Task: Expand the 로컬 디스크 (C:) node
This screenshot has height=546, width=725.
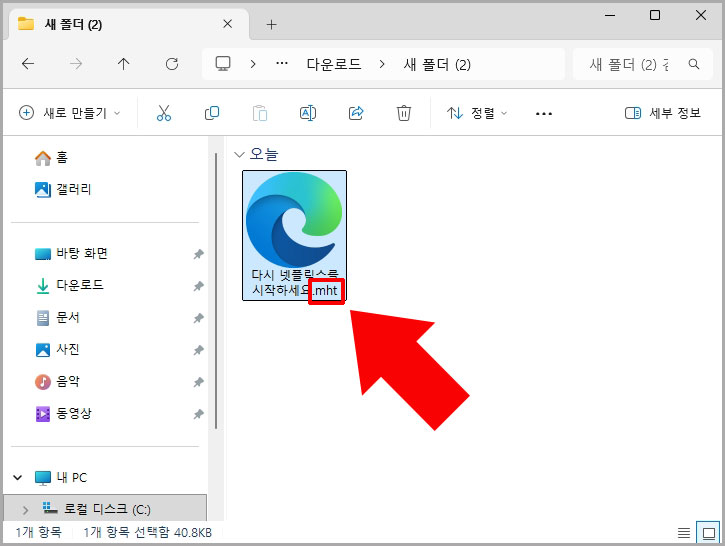Action: 25,510
